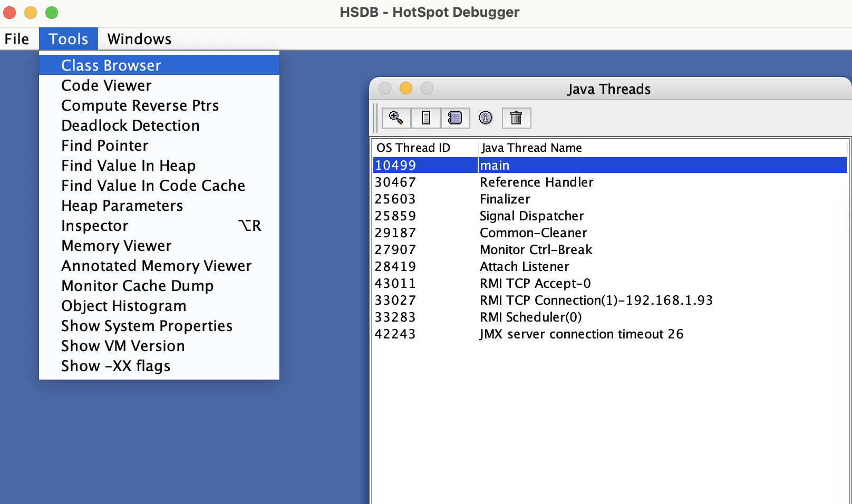Select Show VM Version
The width and height of the screenshot is (852, 504).
point(159,346)
